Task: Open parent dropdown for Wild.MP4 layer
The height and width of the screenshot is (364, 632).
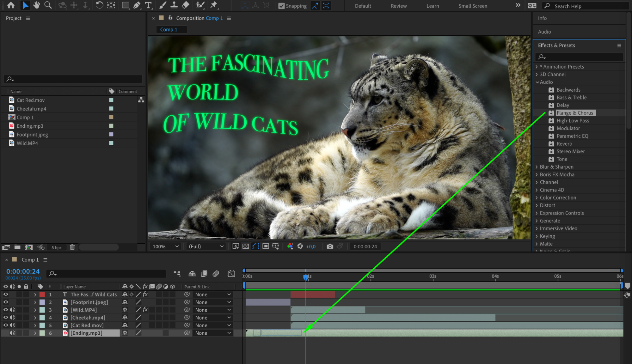Action: (x=213, y=310)
